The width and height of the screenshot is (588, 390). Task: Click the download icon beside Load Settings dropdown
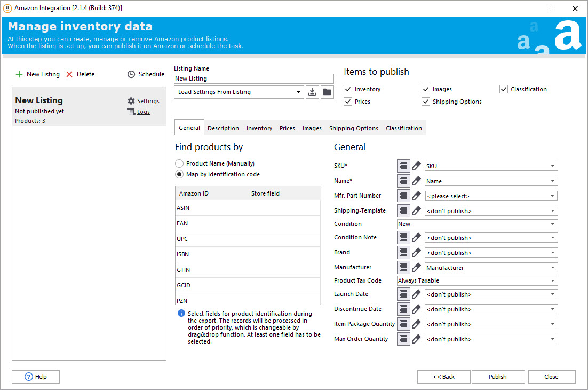(312, 92)
